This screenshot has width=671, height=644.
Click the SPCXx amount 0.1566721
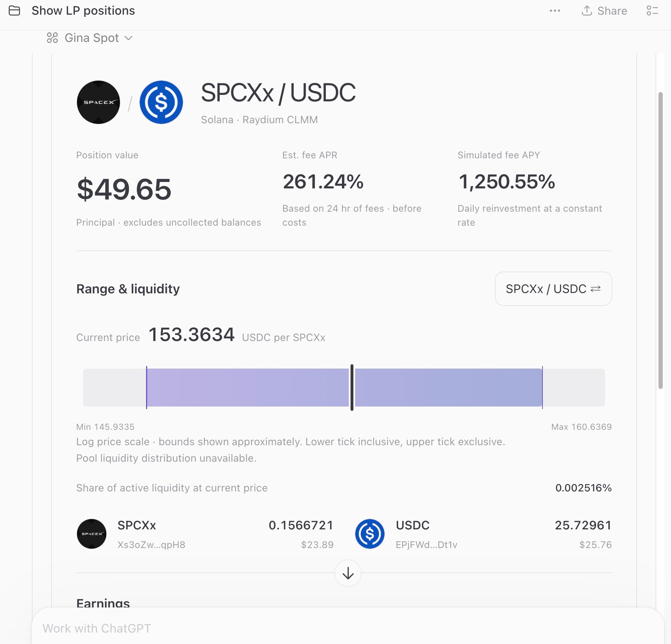pos(301,525)
